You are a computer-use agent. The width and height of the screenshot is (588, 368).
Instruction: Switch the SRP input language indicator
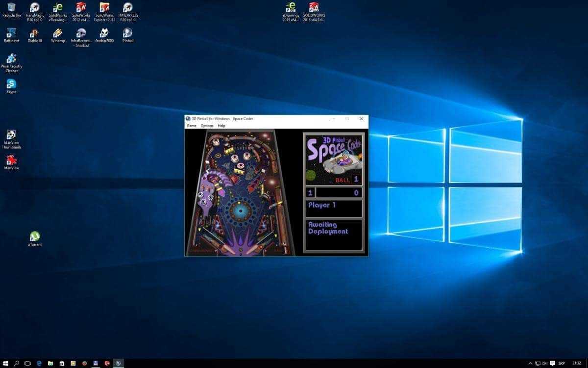point(562,363)
